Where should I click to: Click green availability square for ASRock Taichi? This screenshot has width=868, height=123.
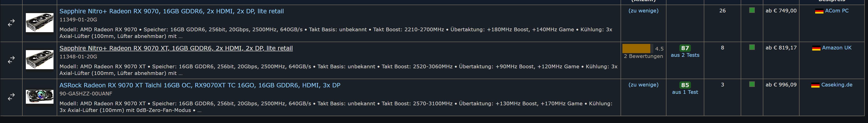[752, 84]
